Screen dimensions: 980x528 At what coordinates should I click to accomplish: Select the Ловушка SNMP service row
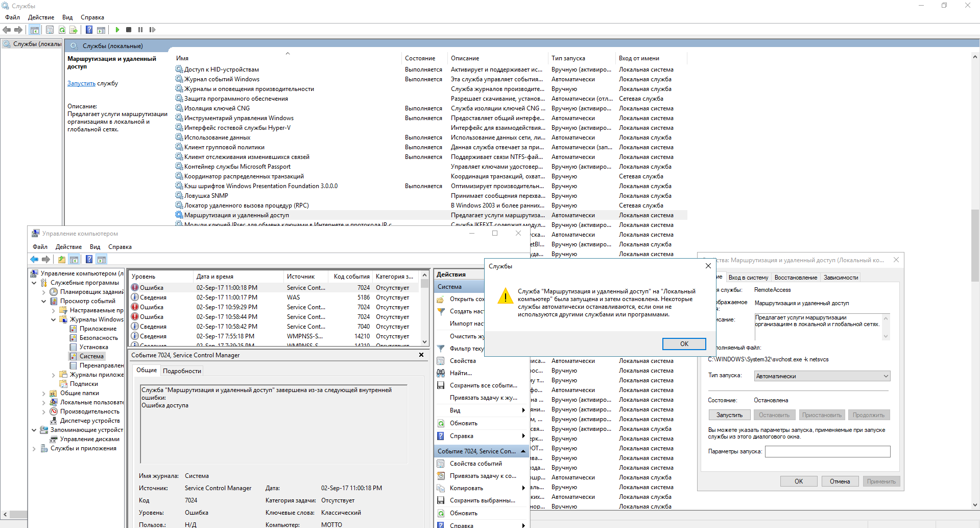(431, 196)
